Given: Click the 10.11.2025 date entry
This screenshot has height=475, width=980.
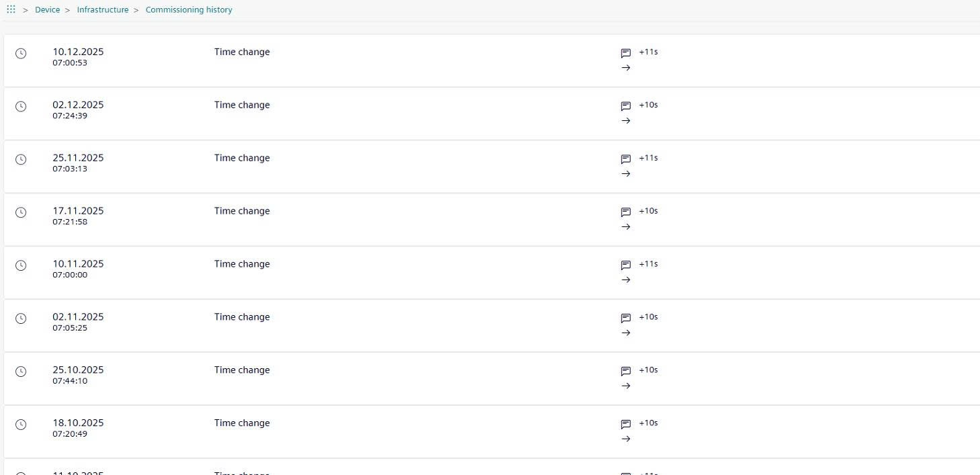Looking at the screenshot, I should tap(78, 264).
